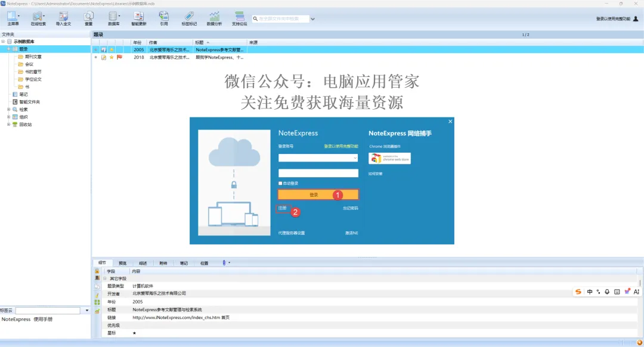Click the user account icon at top right
This screenshot has width=644, height=347.
tap(636, 19)
